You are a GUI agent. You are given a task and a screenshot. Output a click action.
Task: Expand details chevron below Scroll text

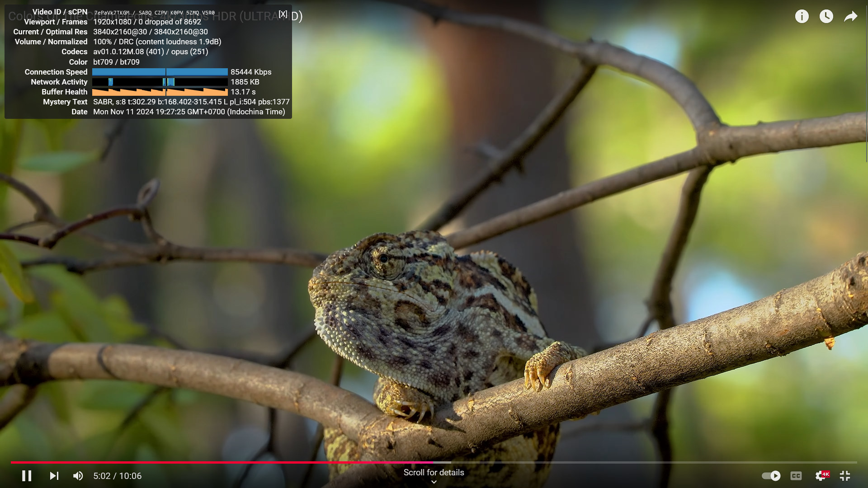tap(434, 482)
